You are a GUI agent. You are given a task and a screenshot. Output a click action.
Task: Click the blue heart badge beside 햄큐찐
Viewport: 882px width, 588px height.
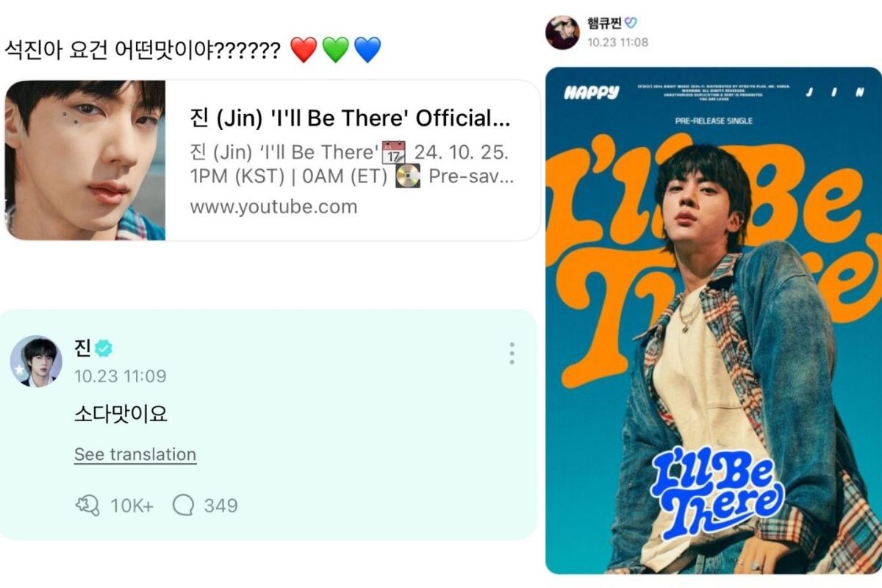pos(630,24)
